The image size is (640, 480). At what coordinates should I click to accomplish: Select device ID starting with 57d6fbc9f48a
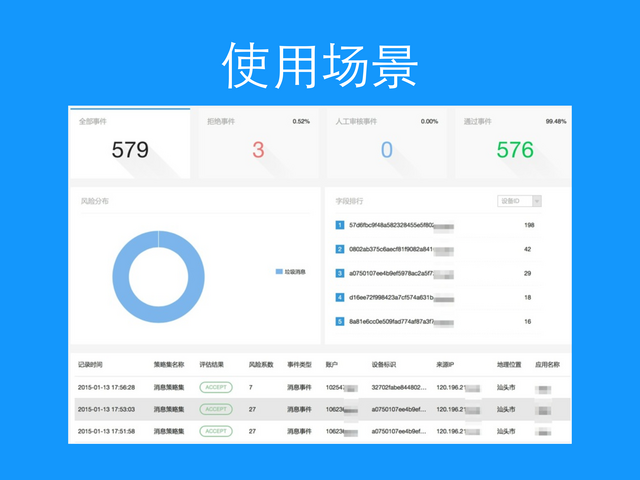pos(391,225)
